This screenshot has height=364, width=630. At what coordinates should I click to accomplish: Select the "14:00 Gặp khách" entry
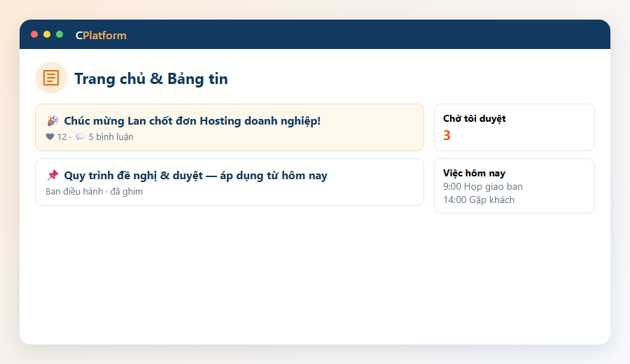click(479, 200)
